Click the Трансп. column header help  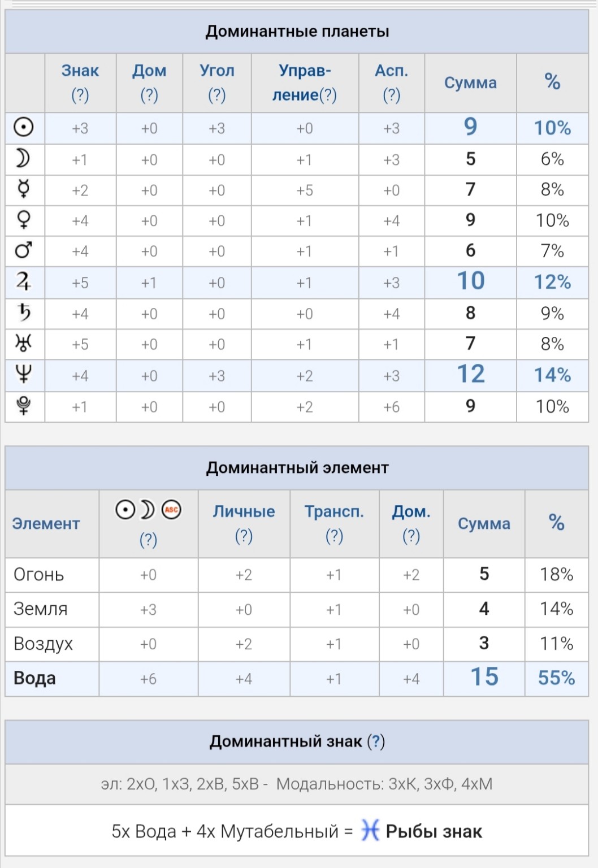click(334, 536)
